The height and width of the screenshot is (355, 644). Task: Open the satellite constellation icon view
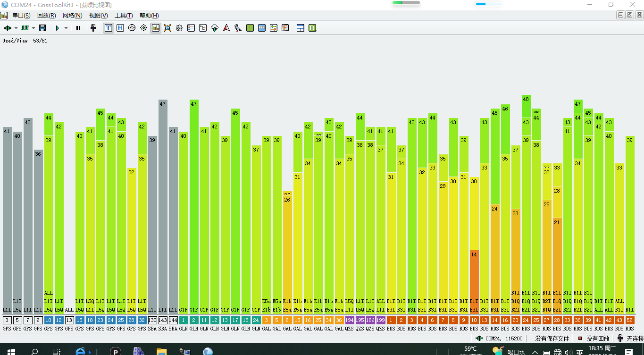click(x=167, y=28)
